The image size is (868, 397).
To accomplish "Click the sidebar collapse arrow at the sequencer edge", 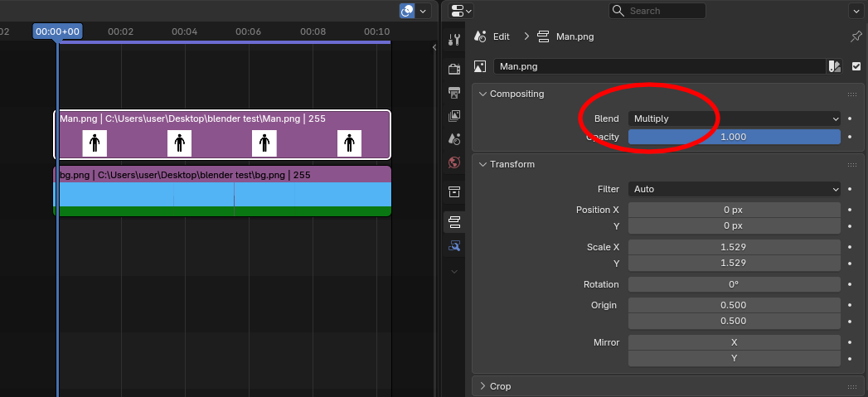I will coord(434,47).
